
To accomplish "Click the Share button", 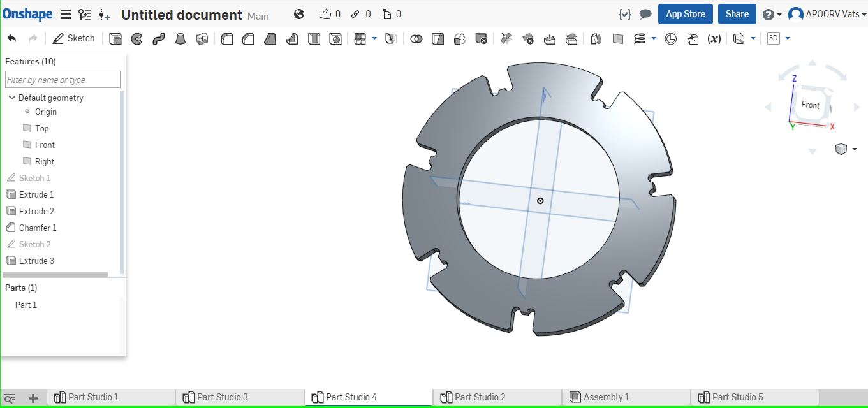I will point(737,14).
